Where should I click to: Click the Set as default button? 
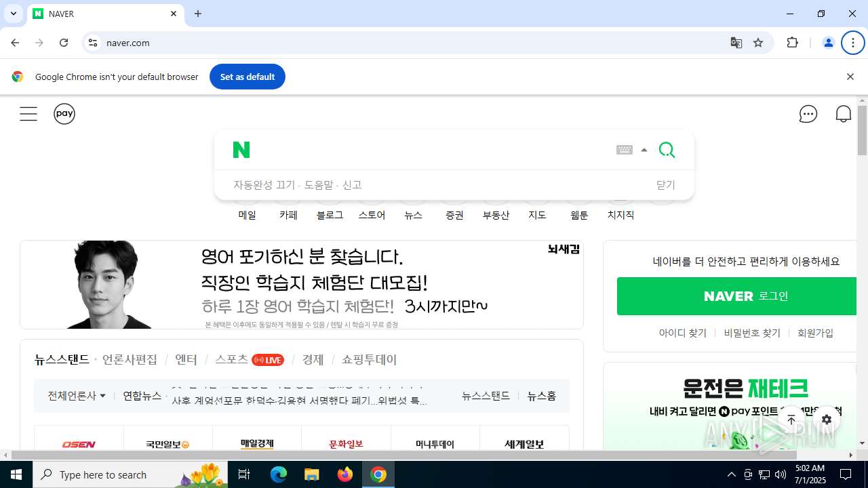tap(248, 77)
